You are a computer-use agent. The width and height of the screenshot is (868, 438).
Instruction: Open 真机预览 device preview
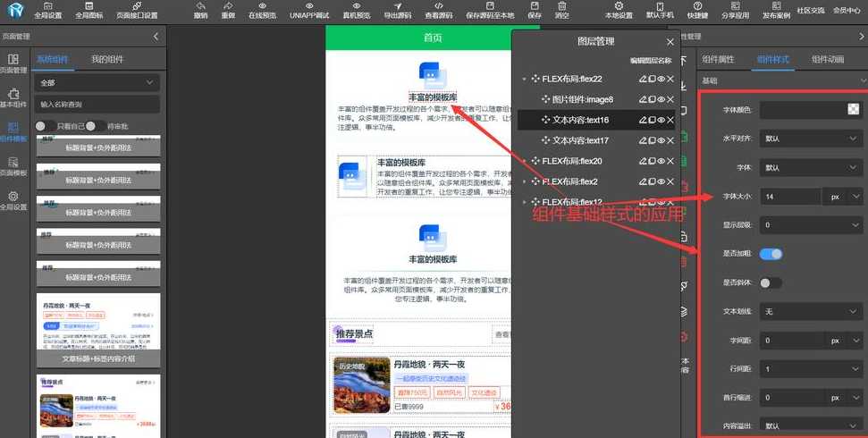356,11
